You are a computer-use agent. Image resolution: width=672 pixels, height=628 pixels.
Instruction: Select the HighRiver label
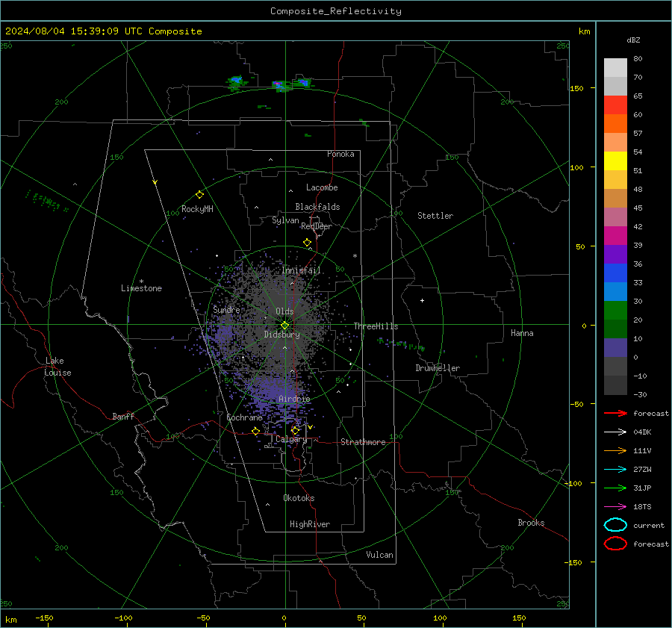pyautogui.click(x=310, y=524)
